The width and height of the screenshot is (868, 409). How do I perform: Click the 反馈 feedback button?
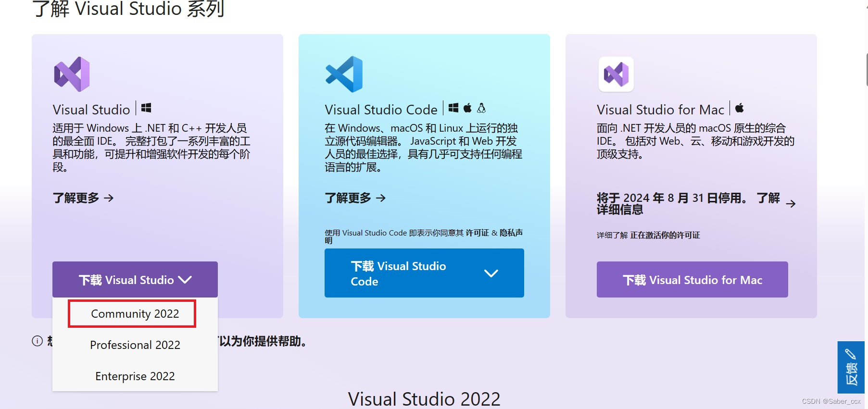click(851, 367)
